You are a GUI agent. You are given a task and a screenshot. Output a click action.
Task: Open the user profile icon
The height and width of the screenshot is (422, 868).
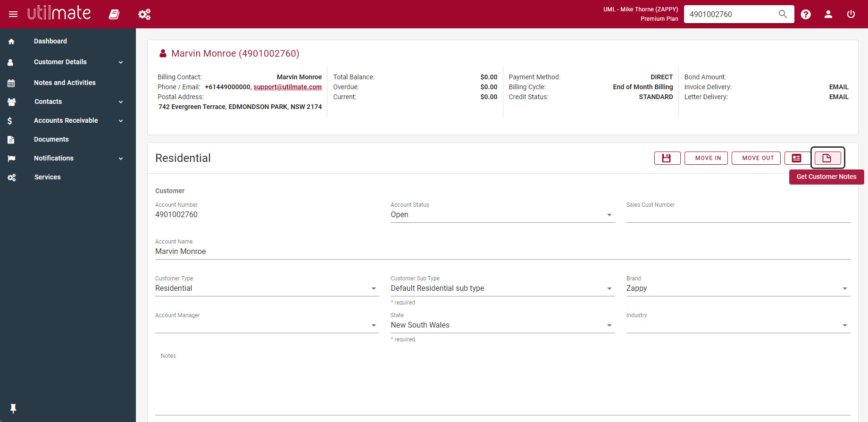coord(828,14)
